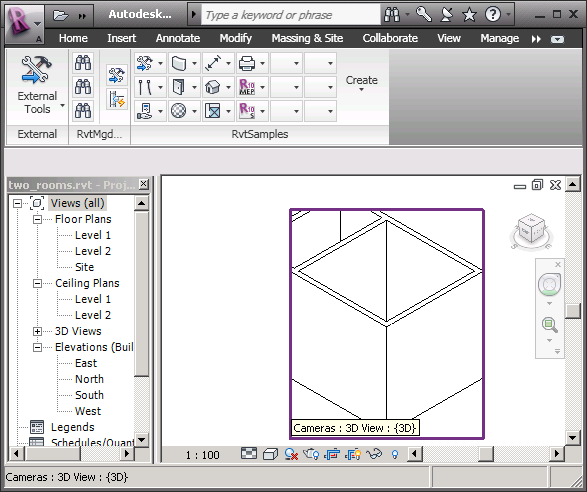Screen dimensions: 587x492
Task: Click the two pins icon in RvtSamples
Action: click(x=145, y=87)
